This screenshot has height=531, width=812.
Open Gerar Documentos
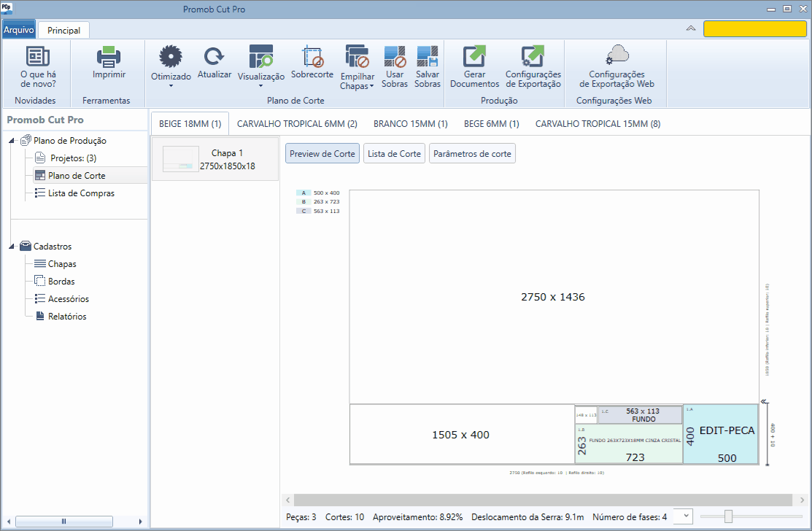coord(474,56)
